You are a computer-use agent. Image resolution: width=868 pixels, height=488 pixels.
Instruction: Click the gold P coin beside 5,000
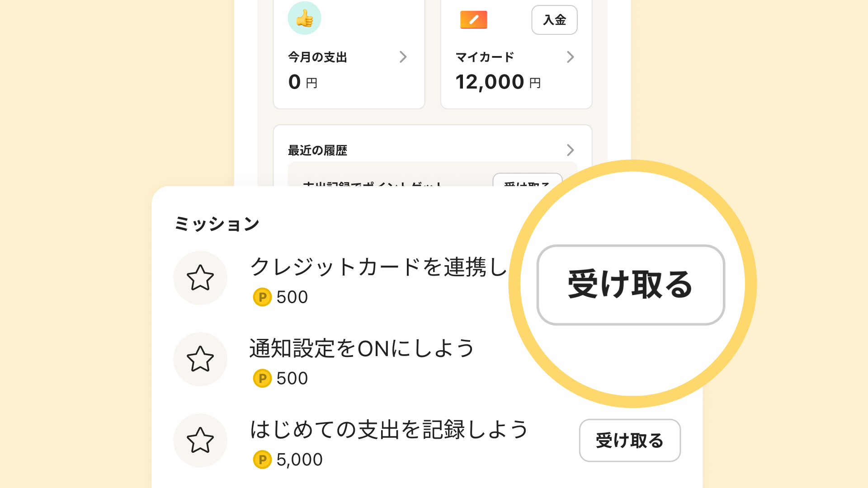point(262,460)
